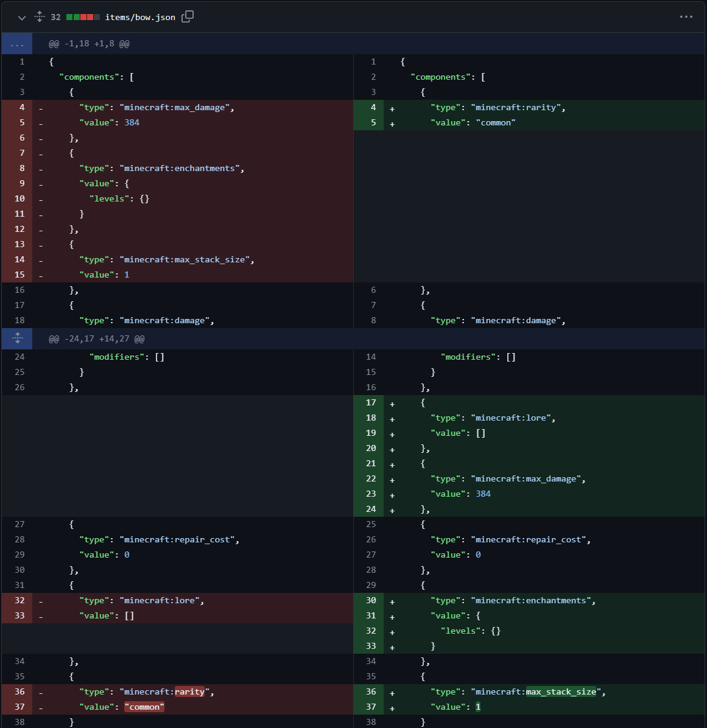Select added line number 17 on the right
The image size is (707, 728).
pos(371,403)
